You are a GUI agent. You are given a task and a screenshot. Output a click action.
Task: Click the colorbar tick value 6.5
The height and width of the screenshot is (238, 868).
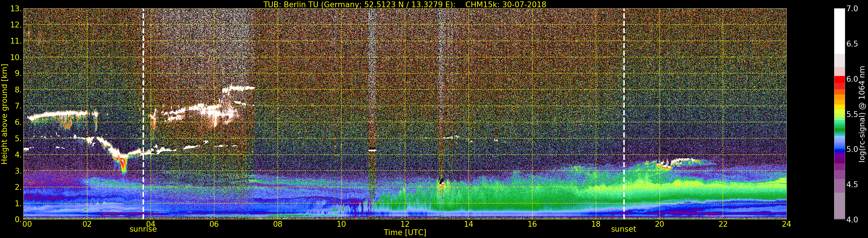tap(852, 44)
